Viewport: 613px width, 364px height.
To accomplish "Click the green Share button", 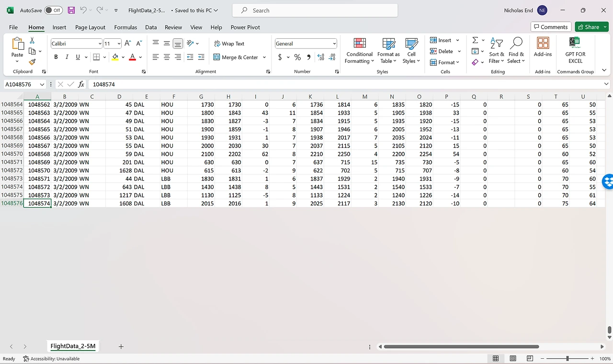I will (591, 27).
